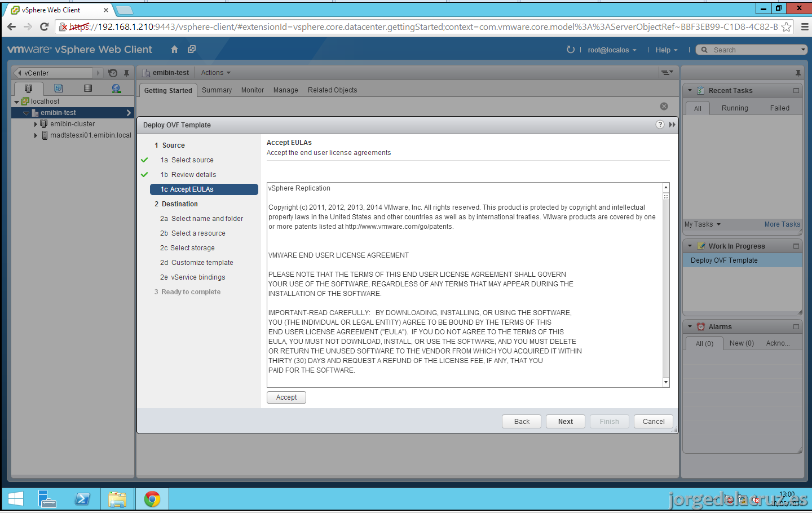Switch to Chrome in the taskbar
The width and height of the screenshot is (812, 513).
point(152,499)
